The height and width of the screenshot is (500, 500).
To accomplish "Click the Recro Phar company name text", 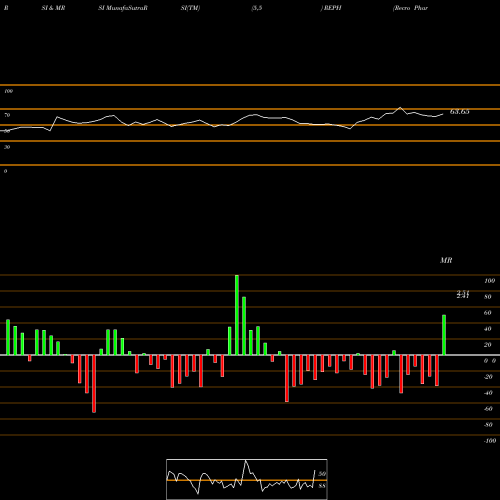I will pos(411,8).
